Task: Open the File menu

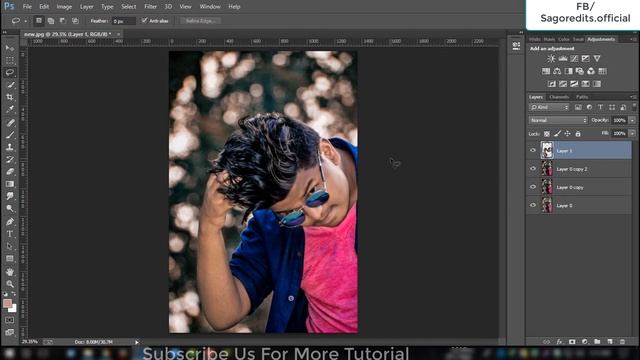Action: tap(27, 7)
